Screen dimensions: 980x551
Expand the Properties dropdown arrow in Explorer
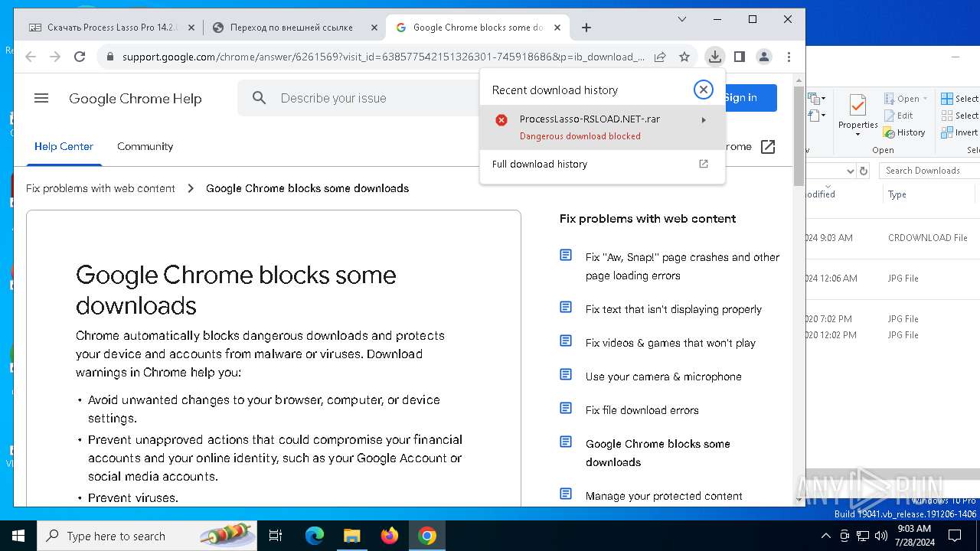point(857,135)
